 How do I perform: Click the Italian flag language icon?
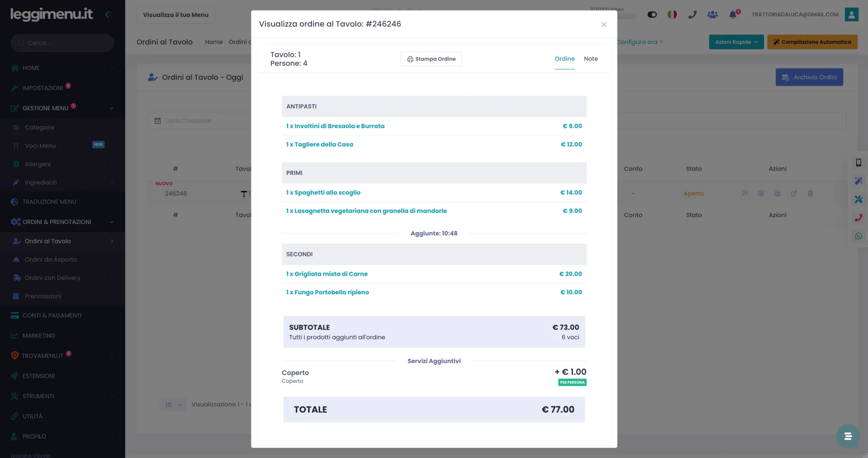point(672,14)
